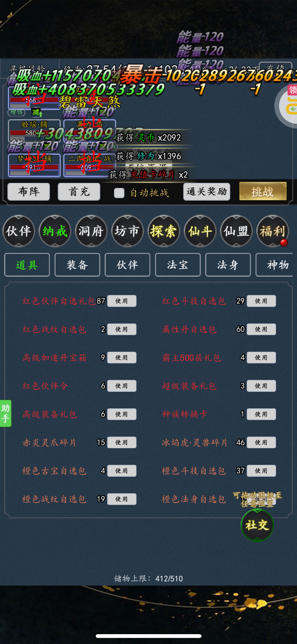Image resolution: width=297 pixels, height=644 pixels.
Task: Open the 福利 icon with red dot
Action: [x=273, y=231]
